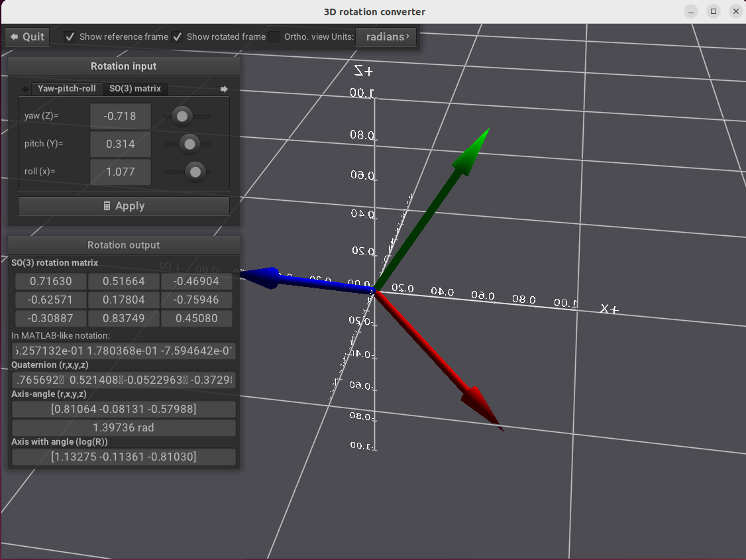Screen dimensions: 746x560
Task: Click the yaw (Z) value field
Action: [120, 117]
